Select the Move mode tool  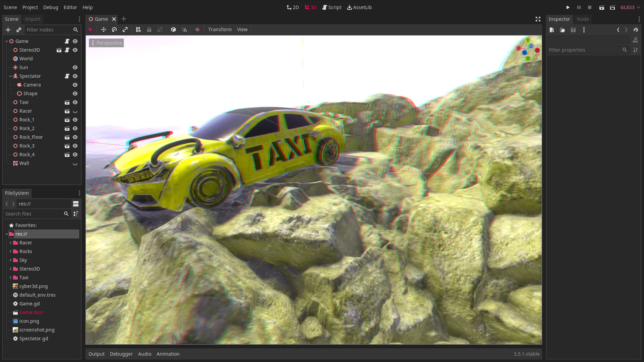103,29
